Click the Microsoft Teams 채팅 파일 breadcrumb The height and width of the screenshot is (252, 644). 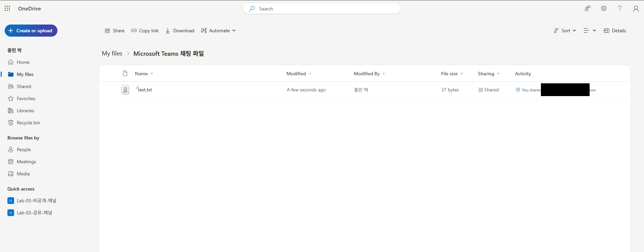click(169, 53)
